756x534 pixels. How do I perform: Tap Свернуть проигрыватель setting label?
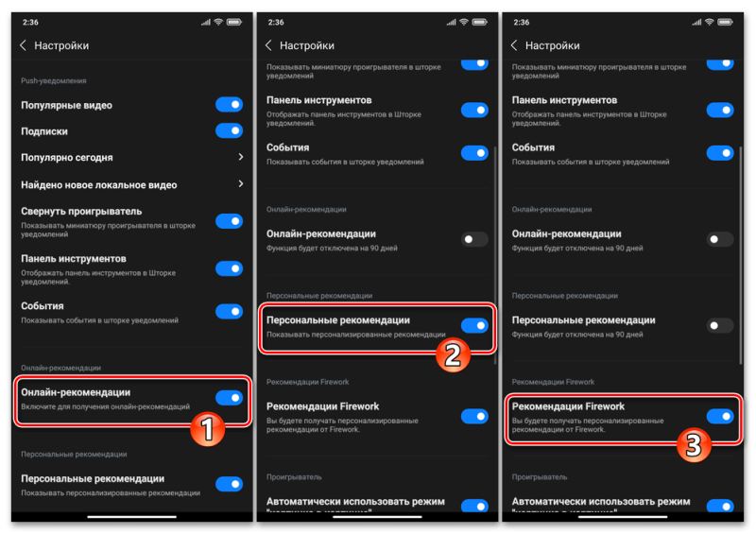(x=81, y=212)
